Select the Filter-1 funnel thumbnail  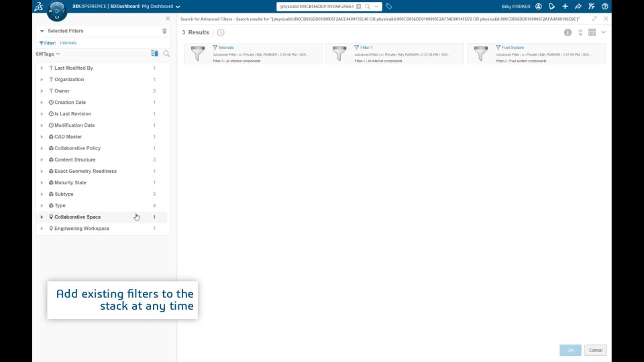pyautogui.click(x=339, y=54)
